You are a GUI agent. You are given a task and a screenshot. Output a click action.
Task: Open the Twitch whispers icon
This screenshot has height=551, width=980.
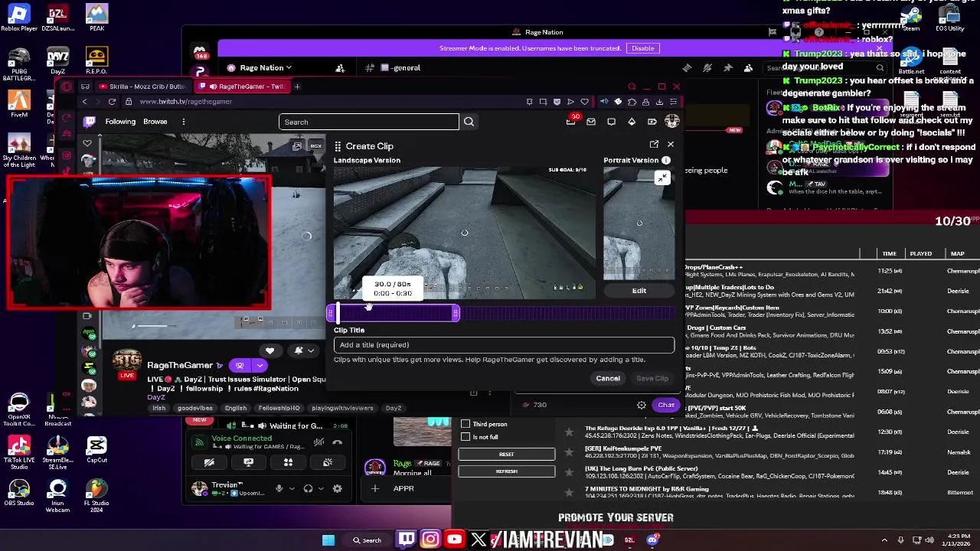click(x=611, y=122)
